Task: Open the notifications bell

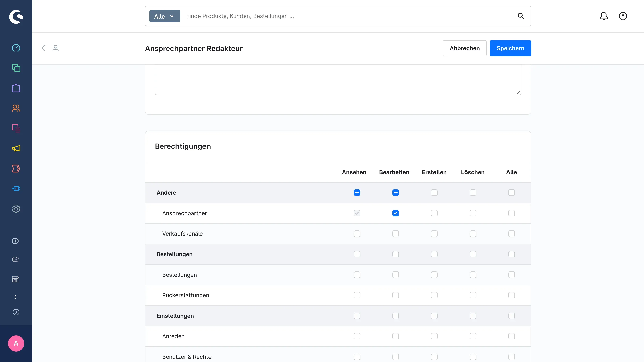Action: point(604,16)
